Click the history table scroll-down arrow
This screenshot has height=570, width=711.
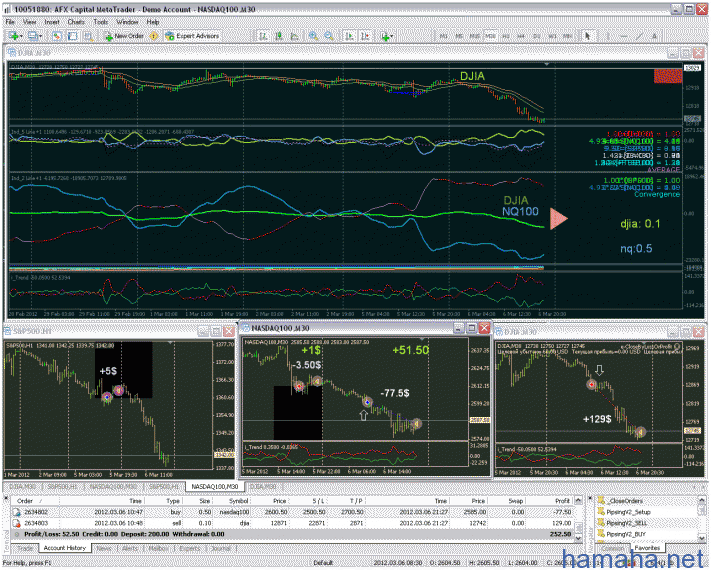[x=578, y=538]
